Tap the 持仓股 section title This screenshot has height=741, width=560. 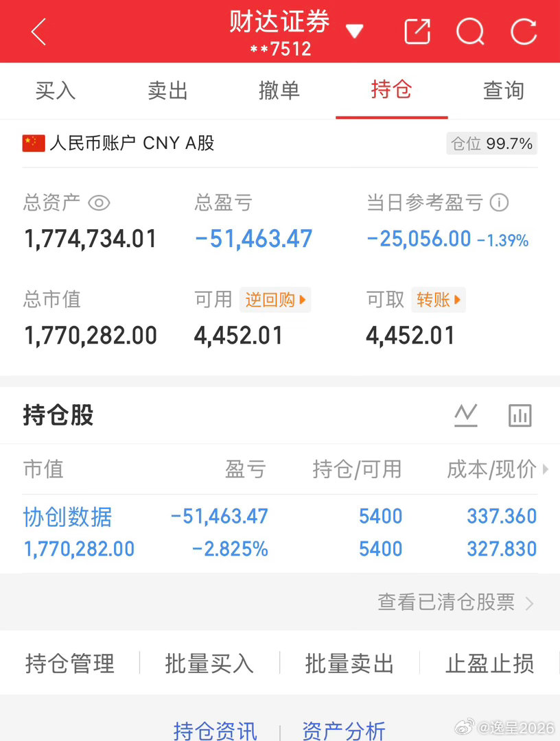click(58, 415)
